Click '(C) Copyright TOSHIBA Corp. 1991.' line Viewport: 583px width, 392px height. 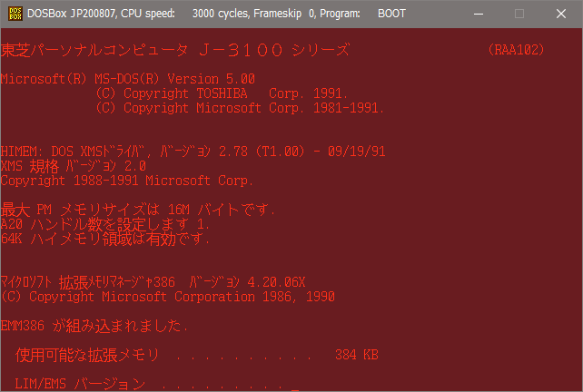point(222,93)
